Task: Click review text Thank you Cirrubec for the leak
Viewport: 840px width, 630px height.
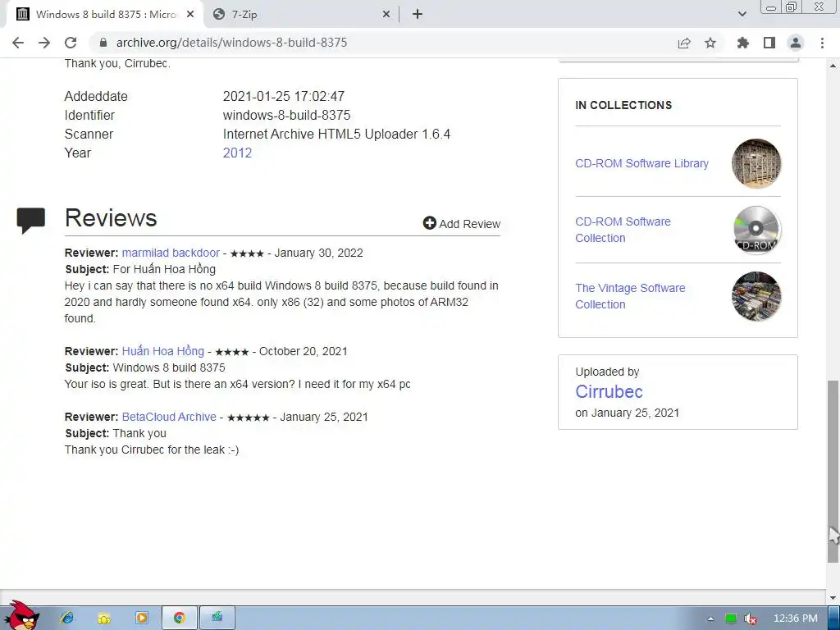Action: (x=152, y=450)
